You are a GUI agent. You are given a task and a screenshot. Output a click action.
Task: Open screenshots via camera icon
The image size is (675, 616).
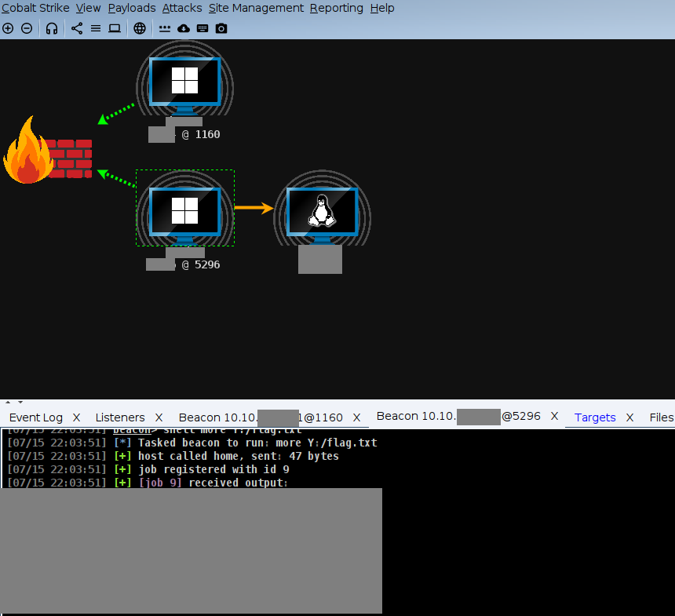221,28
